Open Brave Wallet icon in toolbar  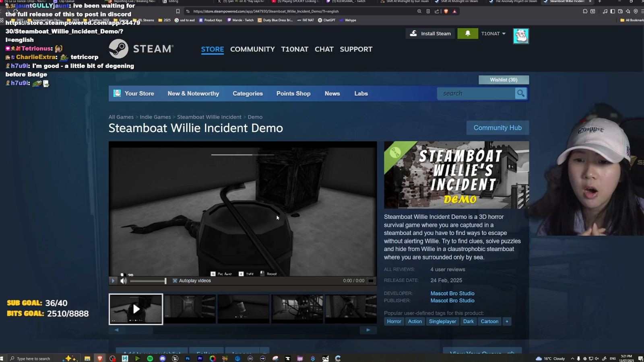620,11
